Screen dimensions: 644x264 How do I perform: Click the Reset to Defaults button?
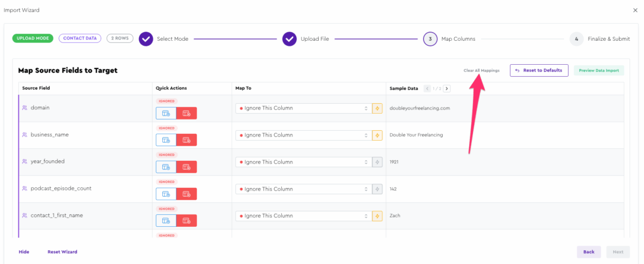point(539,70)
